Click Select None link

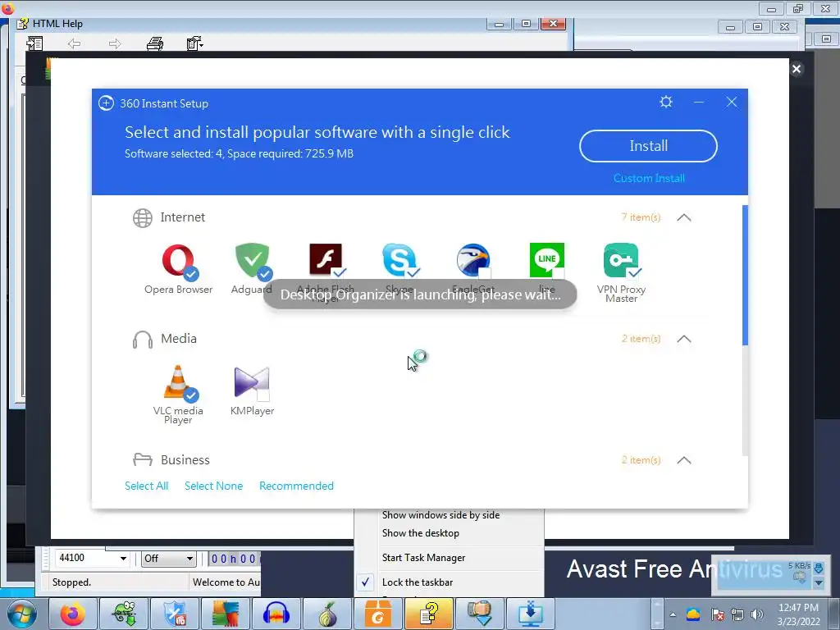pos(213,486)
